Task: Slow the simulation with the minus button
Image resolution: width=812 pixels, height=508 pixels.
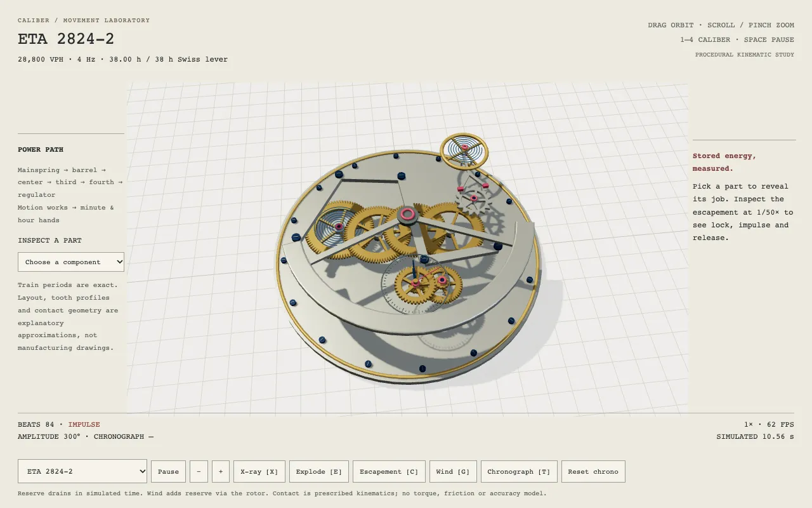Action: [x=199, y=471]
